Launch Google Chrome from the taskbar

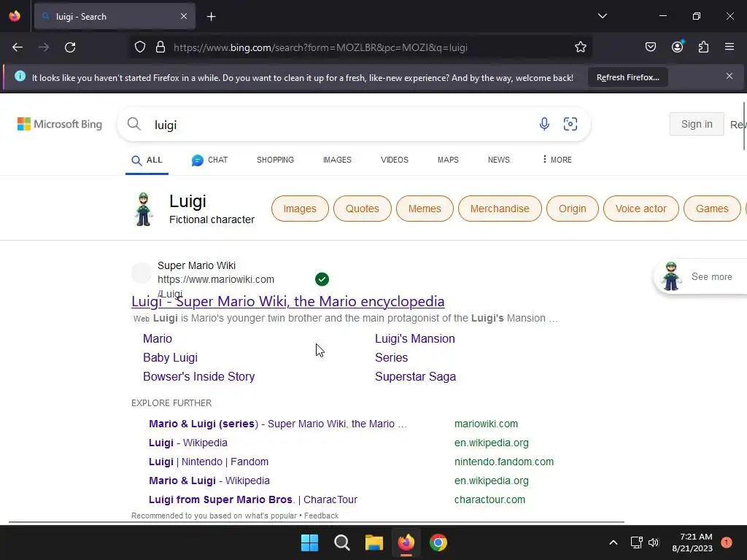click(x=438, y=542)
